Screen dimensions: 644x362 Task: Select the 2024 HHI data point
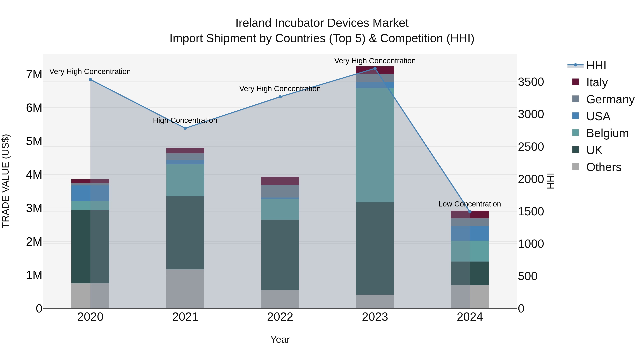tap(470, 212)
